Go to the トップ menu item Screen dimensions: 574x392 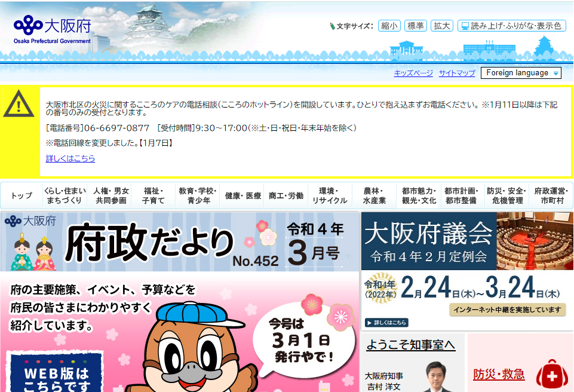click(x=22, y=195)
